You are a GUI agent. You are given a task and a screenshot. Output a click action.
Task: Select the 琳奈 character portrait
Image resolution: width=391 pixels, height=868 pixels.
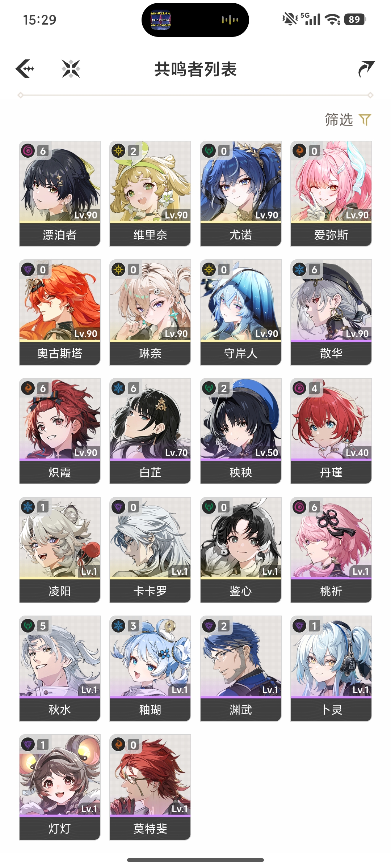150,300
